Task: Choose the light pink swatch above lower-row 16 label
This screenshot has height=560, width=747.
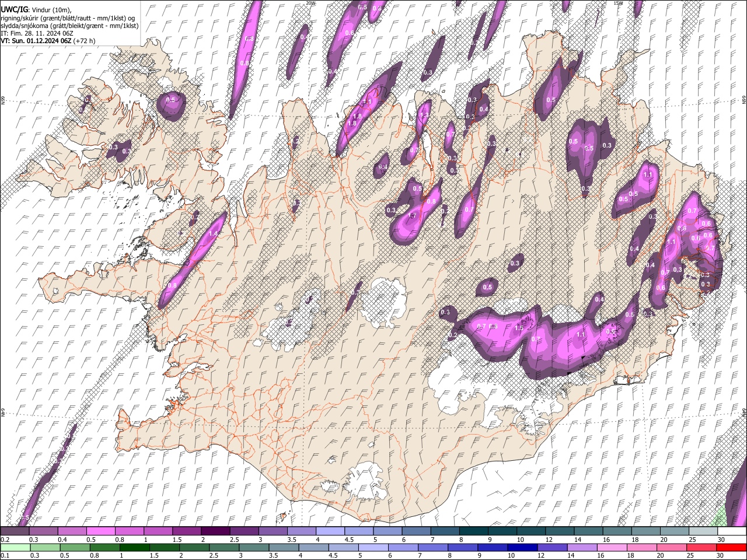Action: (x=612, y=547)
